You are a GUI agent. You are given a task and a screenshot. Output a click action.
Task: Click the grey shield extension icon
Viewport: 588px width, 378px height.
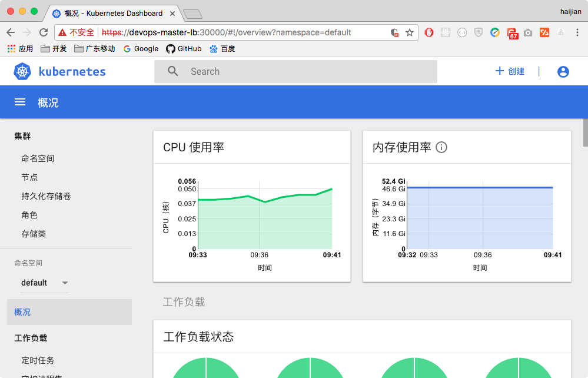(x=479, y=32)
